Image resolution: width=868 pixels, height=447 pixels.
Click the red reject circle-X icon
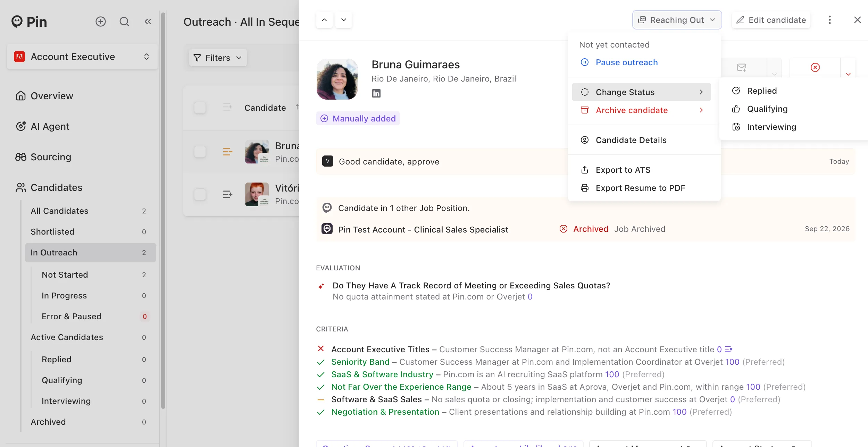pyautogui.click(x=815, y=67)
